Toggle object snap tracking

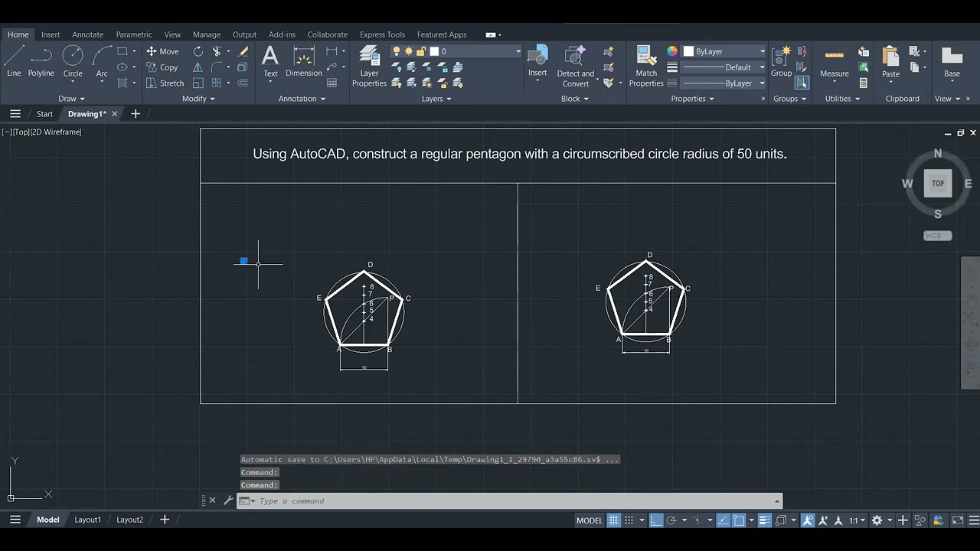tap(724, 520)
